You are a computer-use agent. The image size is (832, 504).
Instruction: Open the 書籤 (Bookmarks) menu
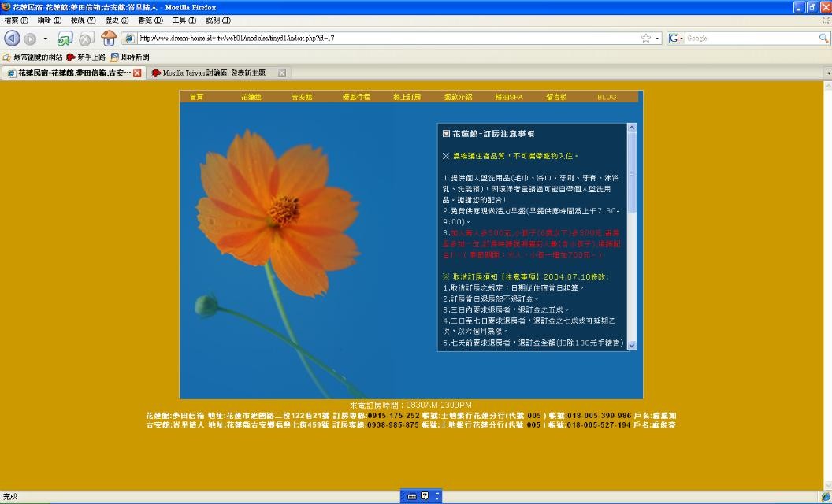[x=150, y=20]
